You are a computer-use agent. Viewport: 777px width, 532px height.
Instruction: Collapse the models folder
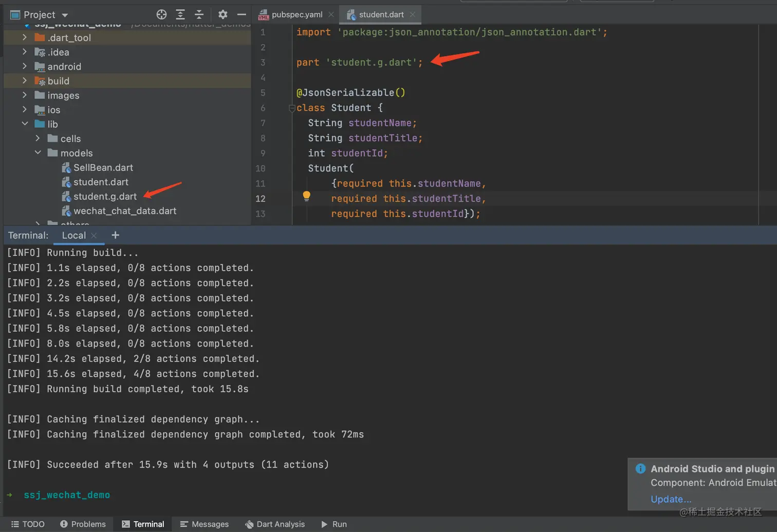(38, 153)
